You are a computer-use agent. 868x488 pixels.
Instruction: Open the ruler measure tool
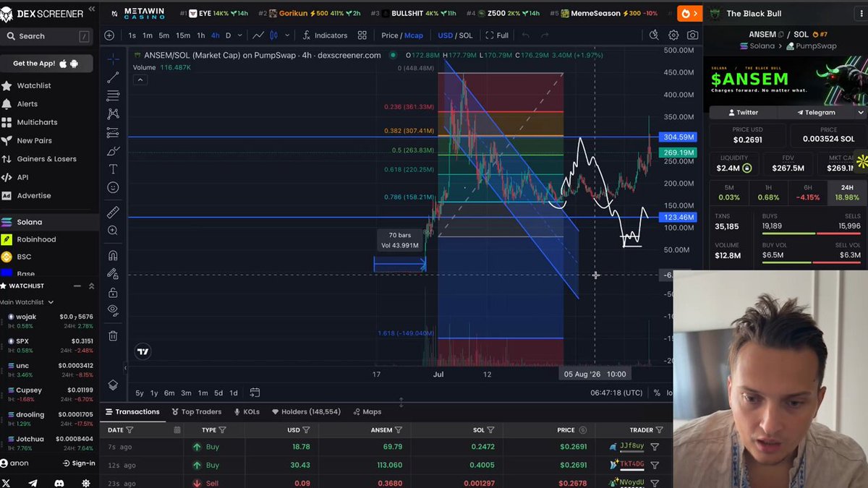(x=113, y=212)
